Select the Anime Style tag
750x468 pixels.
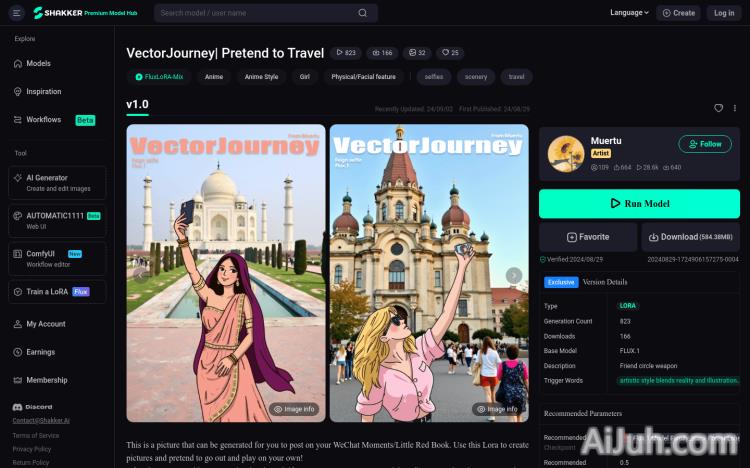pyautogui.click(x=261, y=77)
